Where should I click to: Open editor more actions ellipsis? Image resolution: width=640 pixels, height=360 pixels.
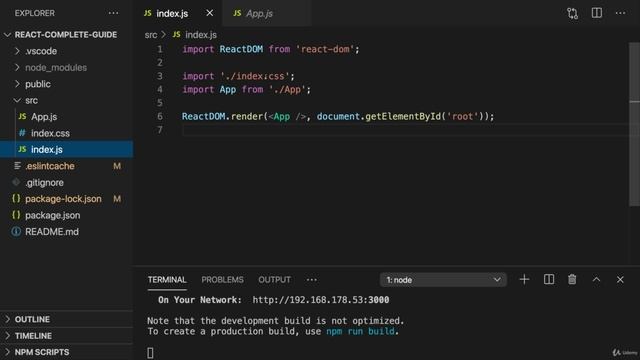coord(620,13)
